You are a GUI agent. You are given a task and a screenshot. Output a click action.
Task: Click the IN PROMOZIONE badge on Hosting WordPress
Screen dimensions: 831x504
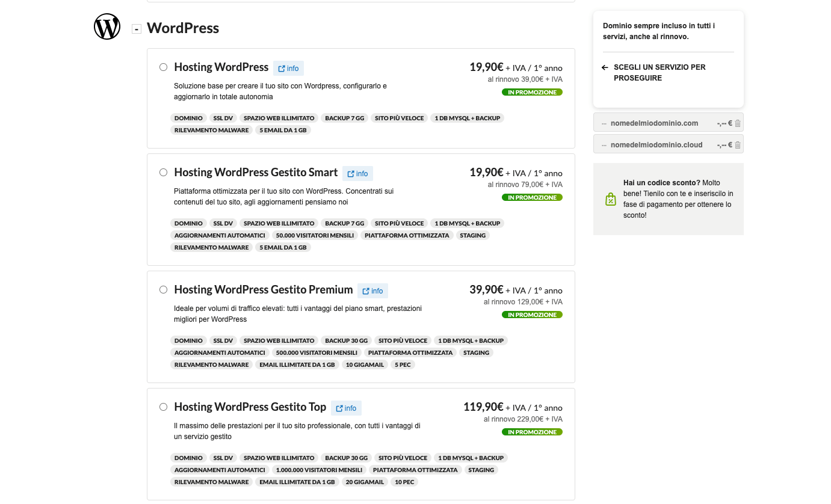(x=532, y=92)
